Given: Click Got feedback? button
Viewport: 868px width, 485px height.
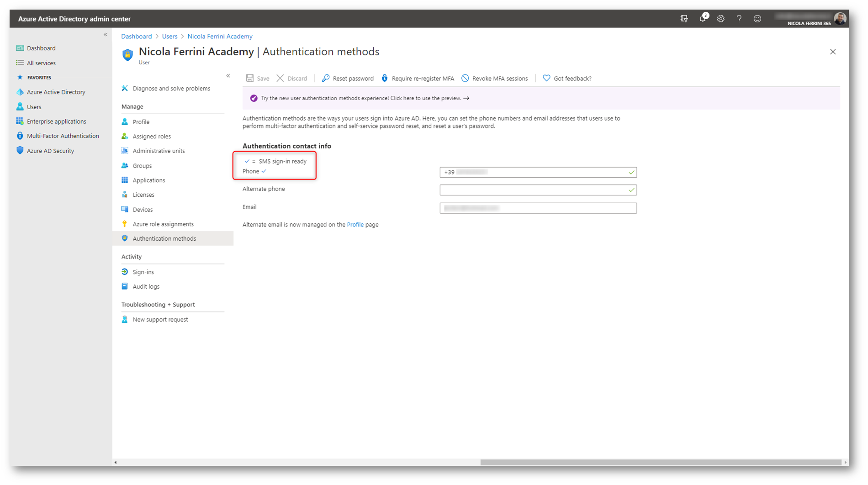Looking at the screenshot, I should [x=567, y=79].
